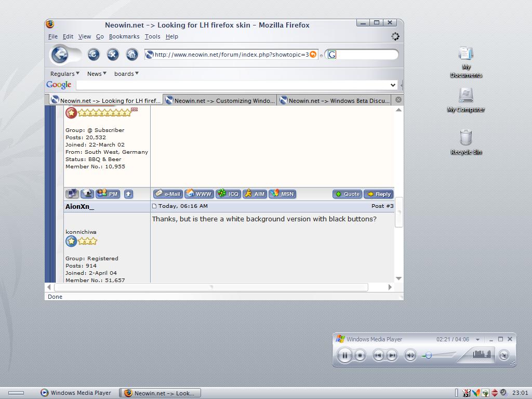Click the red arrows tray icon
532x399 pixels.
pyautogui.click(x=495, y=393)
